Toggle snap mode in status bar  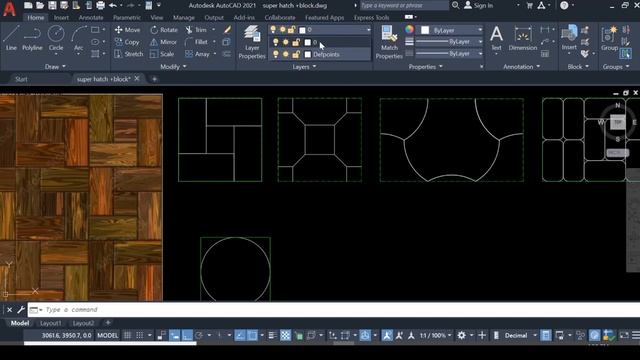pos(140,335)
